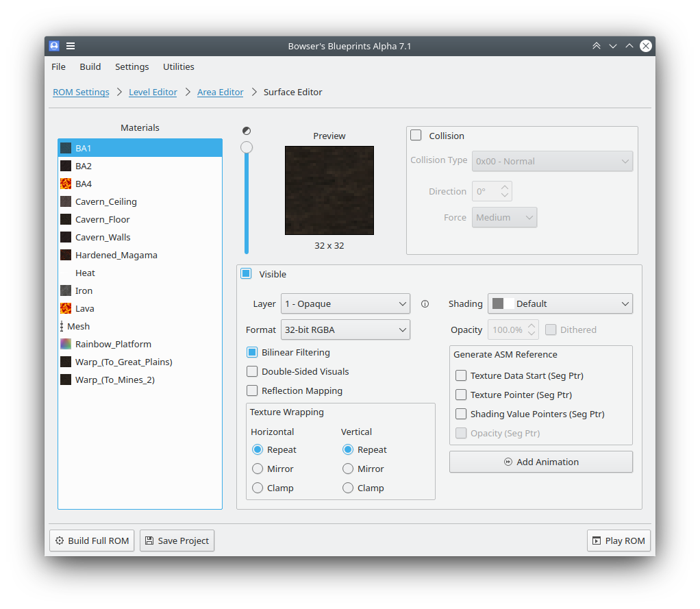Screen dimensions: 700x609
Task: Open the hamburger menu in the title bar
Action: click(x=71, y=46)
